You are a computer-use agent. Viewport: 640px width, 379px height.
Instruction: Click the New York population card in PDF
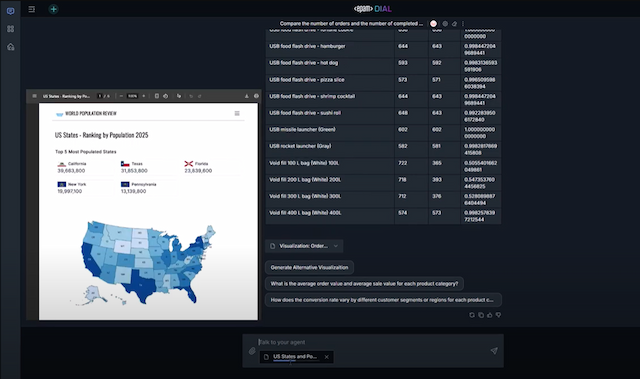pyautogui.click(x=84, y=188)
